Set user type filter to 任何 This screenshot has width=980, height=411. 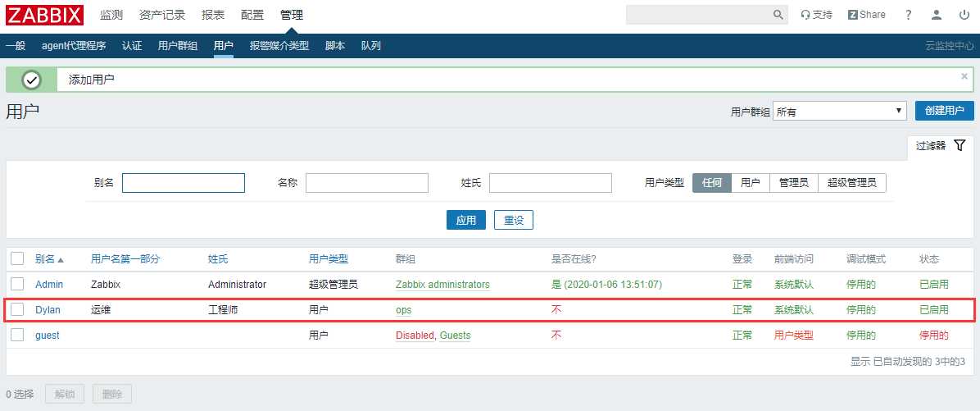tap(712, 183)
